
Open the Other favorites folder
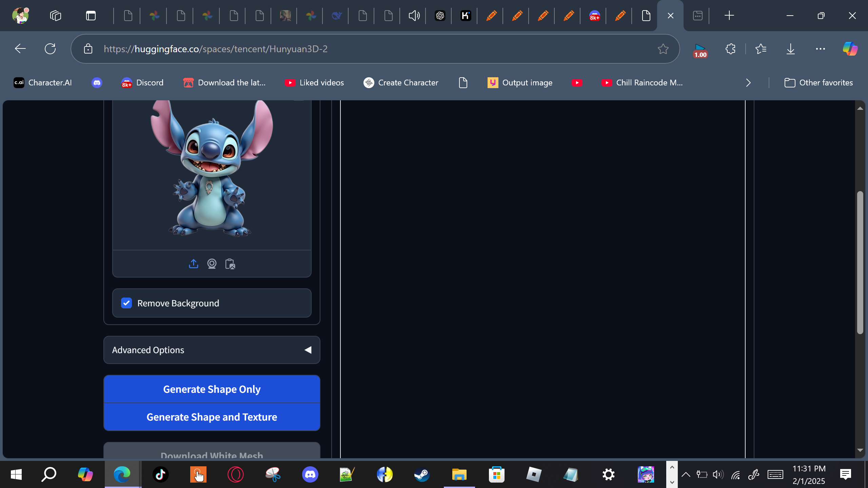point(818,83)
